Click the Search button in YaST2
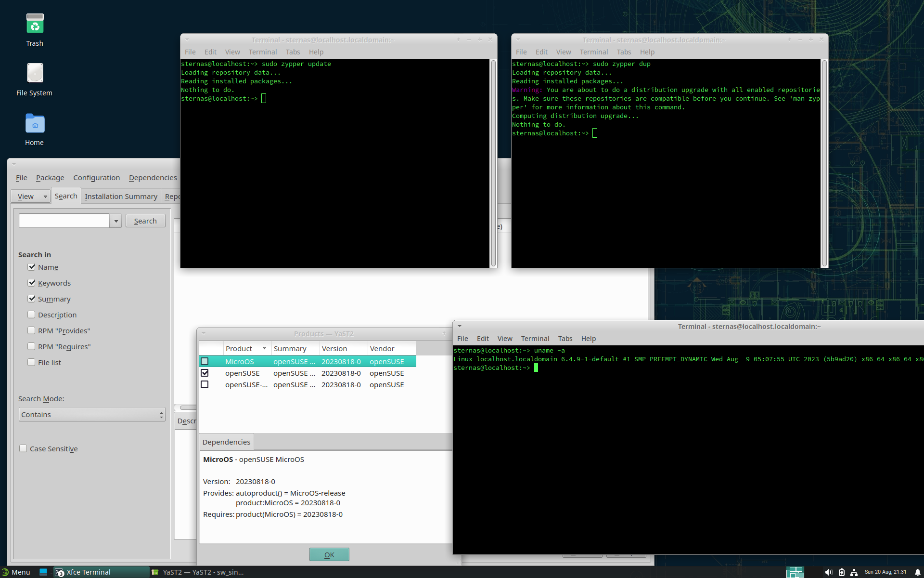Viewport: 924px width, 578px height. [x=145, y=221]
